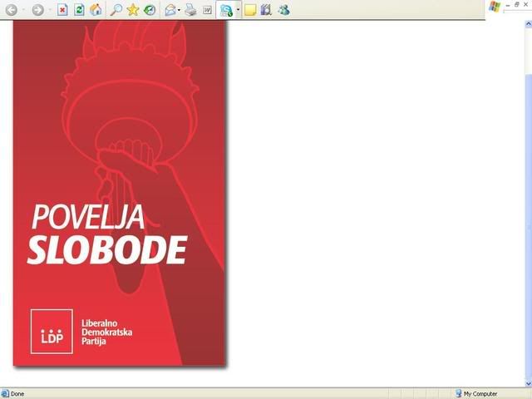The image size is (532, 399).
Task: Open the Search magnifier icon
Action: pos(116,10)
